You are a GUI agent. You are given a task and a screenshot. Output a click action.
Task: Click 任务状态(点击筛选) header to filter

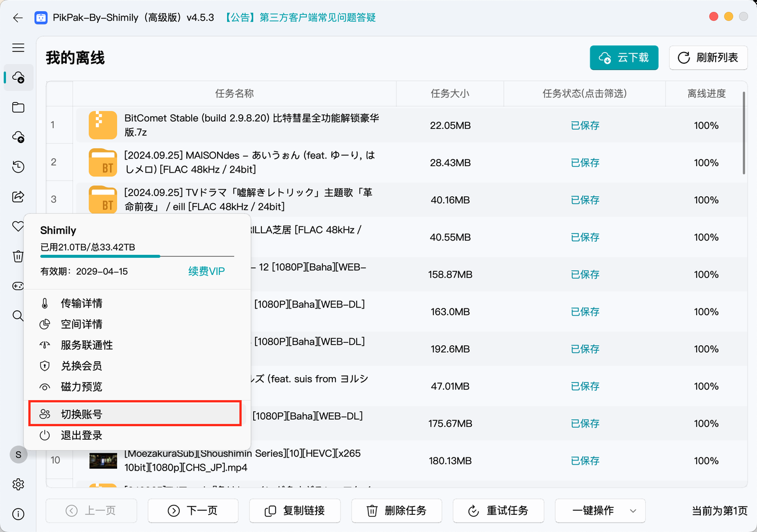click(x=584, y=94)
